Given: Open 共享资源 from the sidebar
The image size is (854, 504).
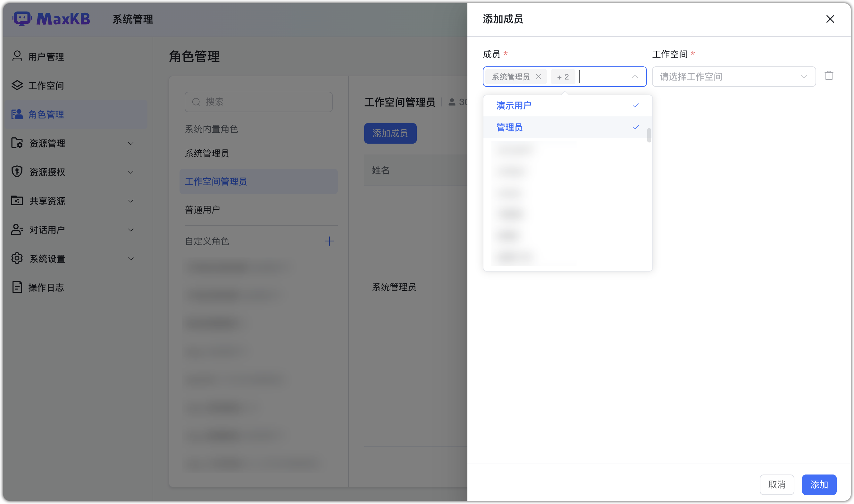Looking at the screenshot, I should (17, 201).
